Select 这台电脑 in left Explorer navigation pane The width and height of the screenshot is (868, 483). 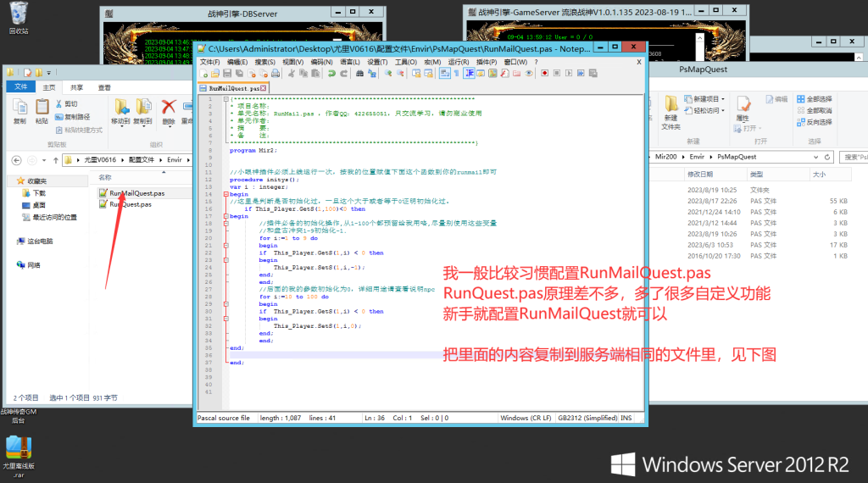pyautogui.click(x=34, y=241)
